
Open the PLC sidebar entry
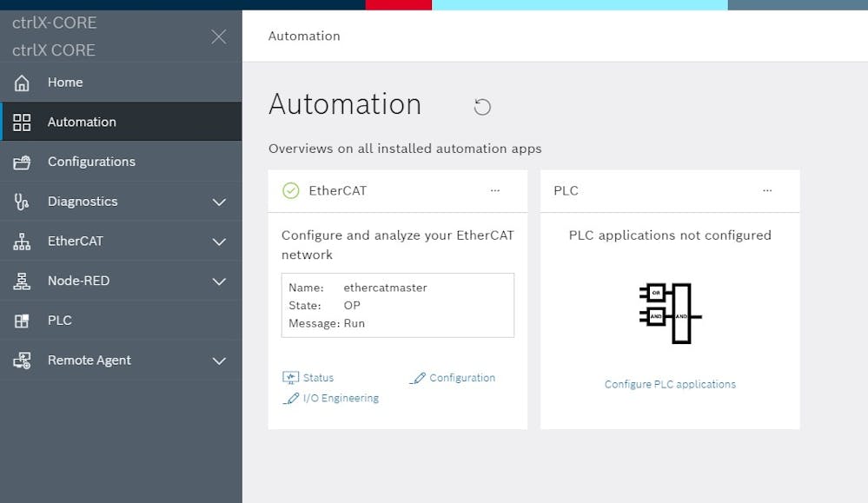(x=122, y=321)
